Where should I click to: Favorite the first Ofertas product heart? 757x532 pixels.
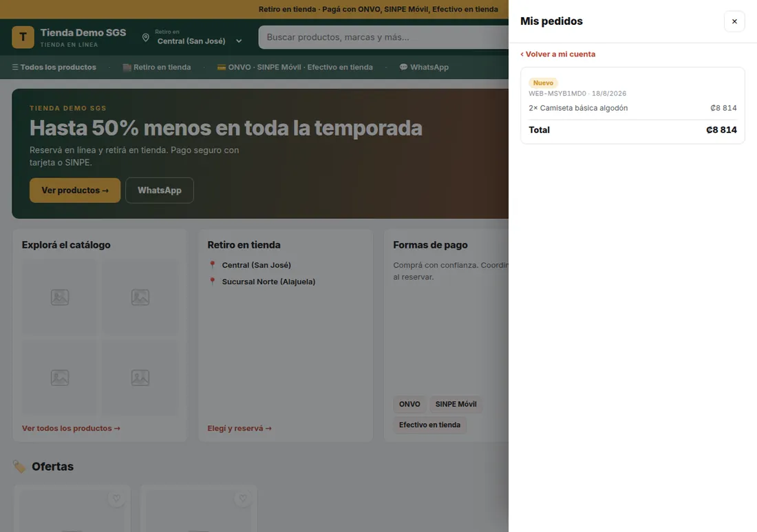pyautogui.click(x=116, y=498)
